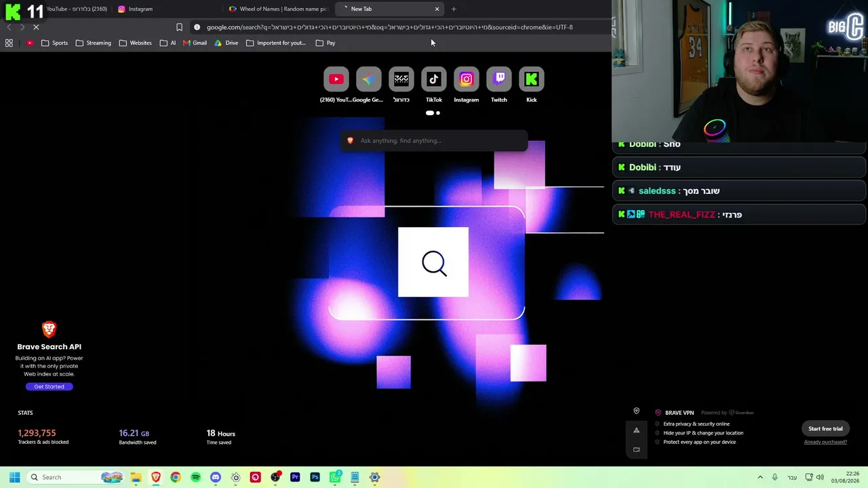Open the Kick shortcut tile

[x=532, y=79]
